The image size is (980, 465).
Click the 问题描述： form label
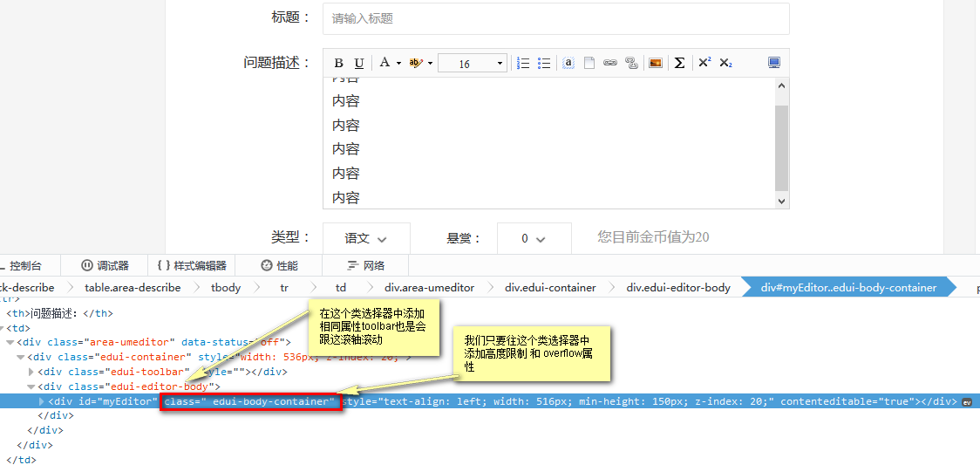point(277,63)
